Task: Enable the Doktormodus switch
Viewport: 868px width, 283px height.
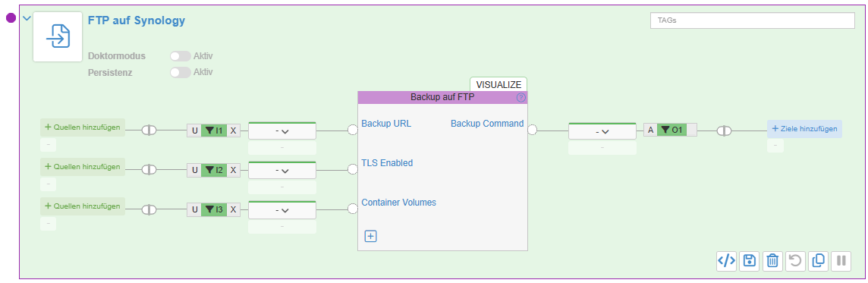Action: tap(181, 56)
